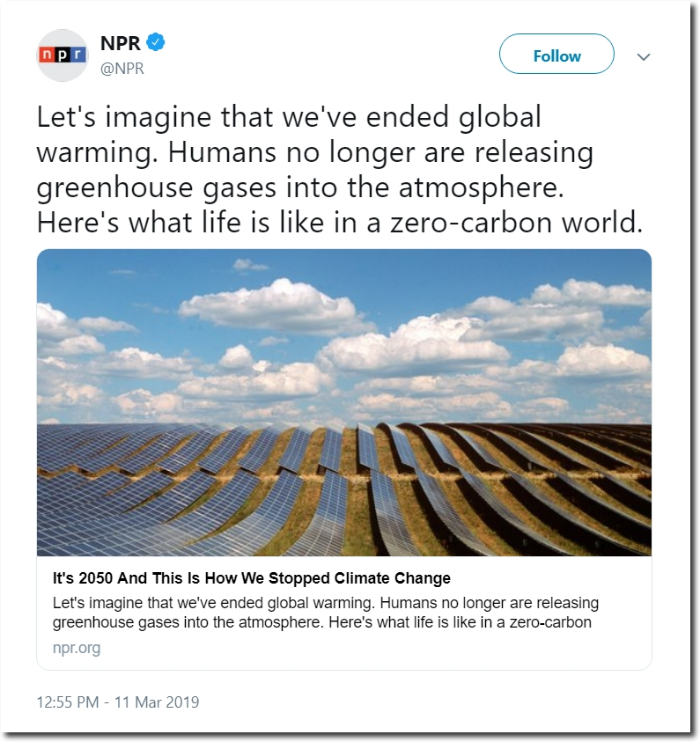Open the @NPR handle link
This screenshot has height=742, width=700.
122,69
